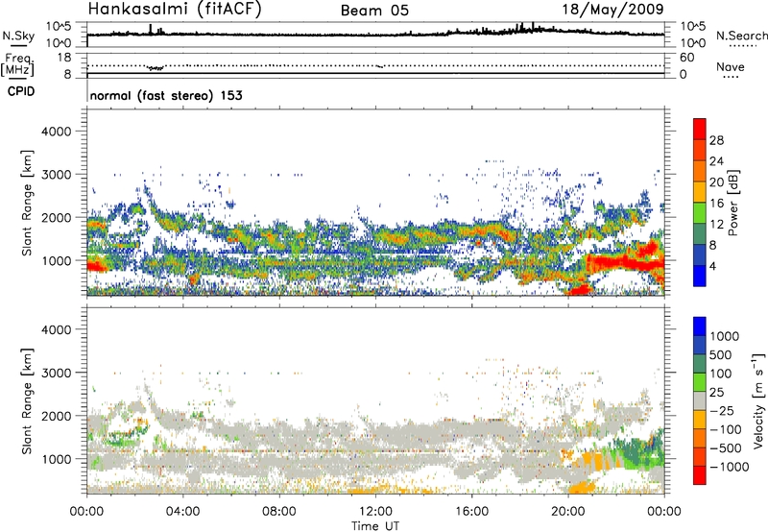Image resolution: width=768 pixels, height=532 pixels.
Task: Click the blue 1000 Velocity colorbar segment
Action: coord(700,326)
